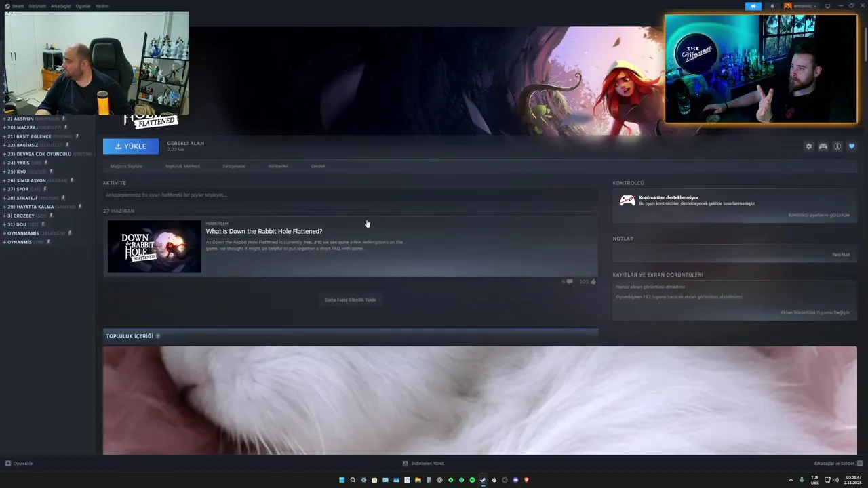
Task: Expand the 27) SPOR collection
Action: [5, 189]
